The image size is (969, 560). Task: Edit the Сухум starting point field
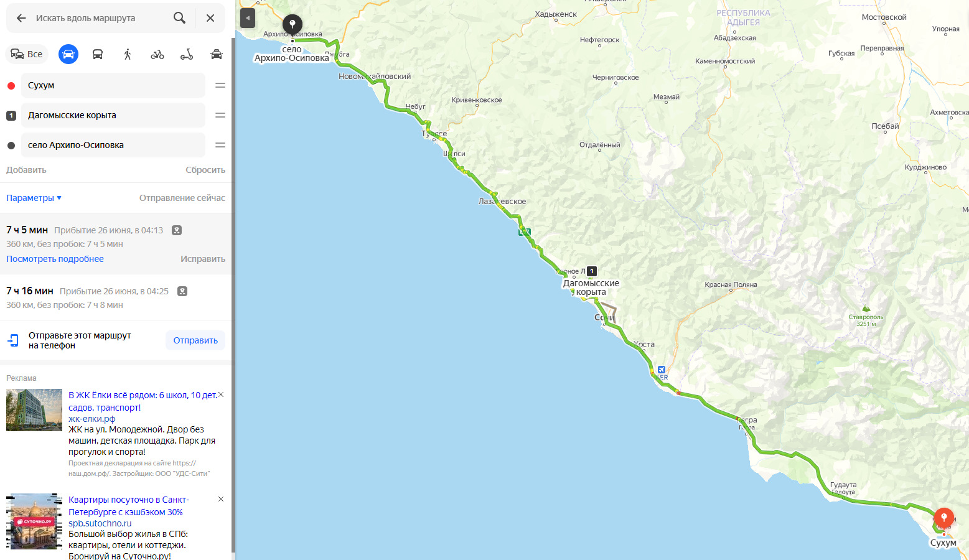point(113,85)
